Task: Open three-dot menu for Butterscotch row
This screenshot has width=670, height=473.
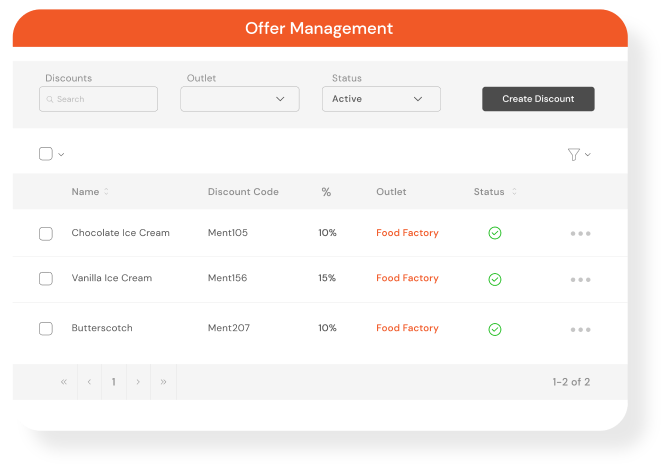Action: pyautogui.click(x=580, y=329)
